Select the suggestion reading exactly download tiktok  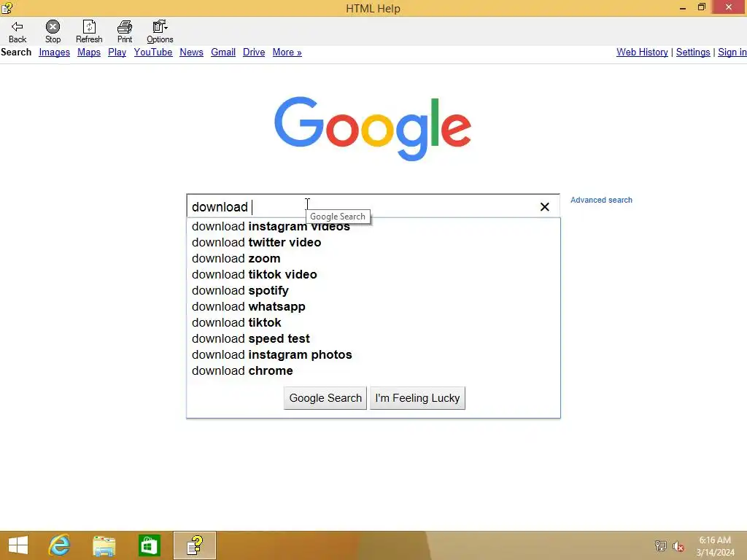coord(373,323)
